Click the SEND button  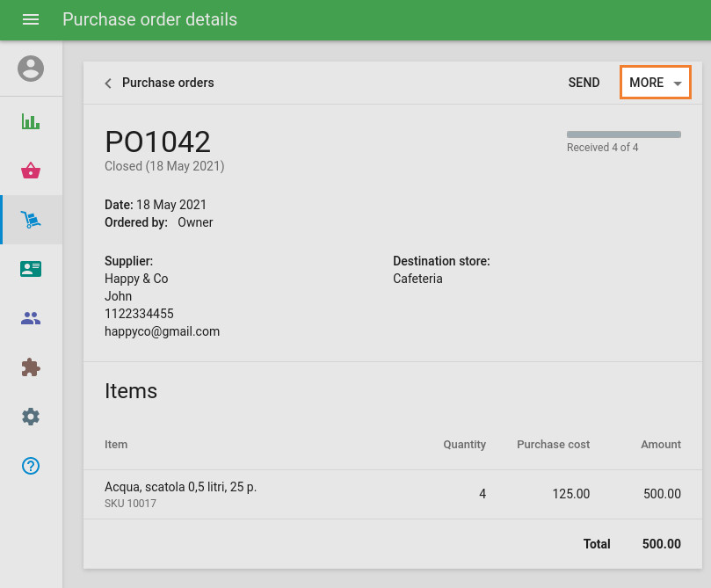(584, 82)
